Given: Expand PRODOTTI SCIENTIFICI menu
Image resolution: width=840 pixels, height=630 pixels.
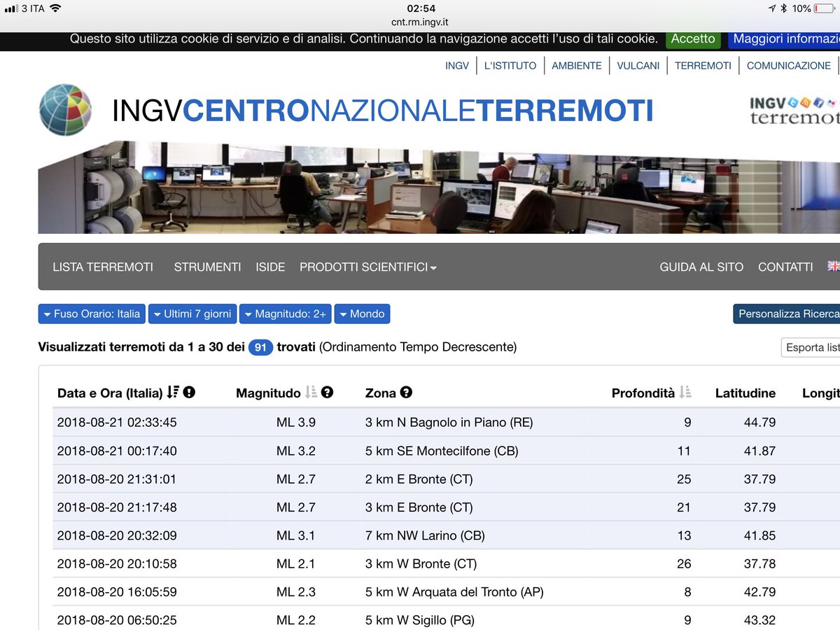Looking at the screenshot, I should [x=368, y=267].
